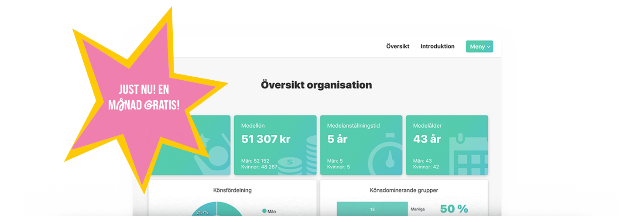
Task: Select the Medellön statistics card title
Action: (253, 126)
